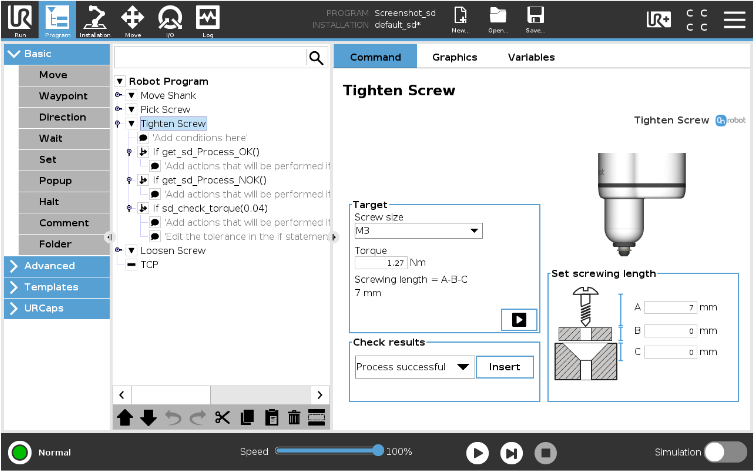Toggle the Simulation switch
This screenshot has height=472, width=755.
[725, 452]
